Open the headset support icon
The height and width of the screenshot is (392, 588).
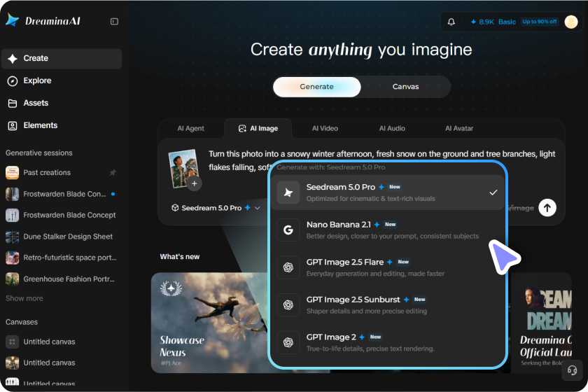pos(572,370)
